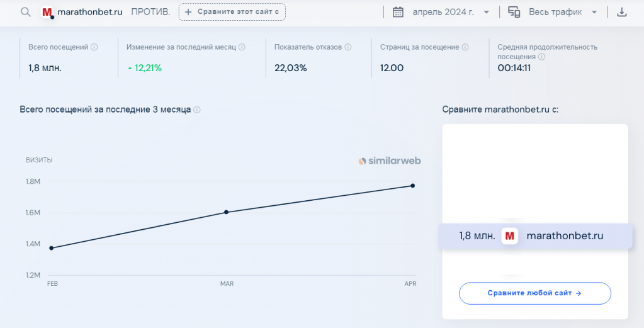The height and width of the screenshot is (328, 644).
Task: Select апрель 2024 г. date picker text
Action: coord(443,12)
